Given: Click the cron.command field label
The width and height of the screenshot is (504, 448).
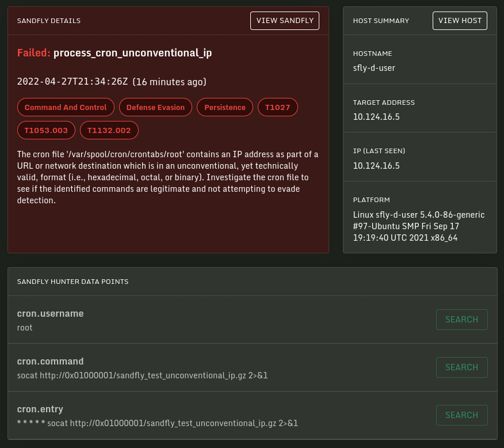Looking at the screenshot, I should (50, 361).
